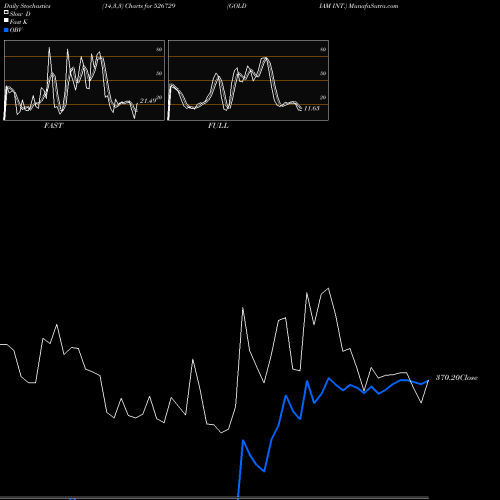
Task: Click the '370.20Close' price label
Action: tap(457, 378)
